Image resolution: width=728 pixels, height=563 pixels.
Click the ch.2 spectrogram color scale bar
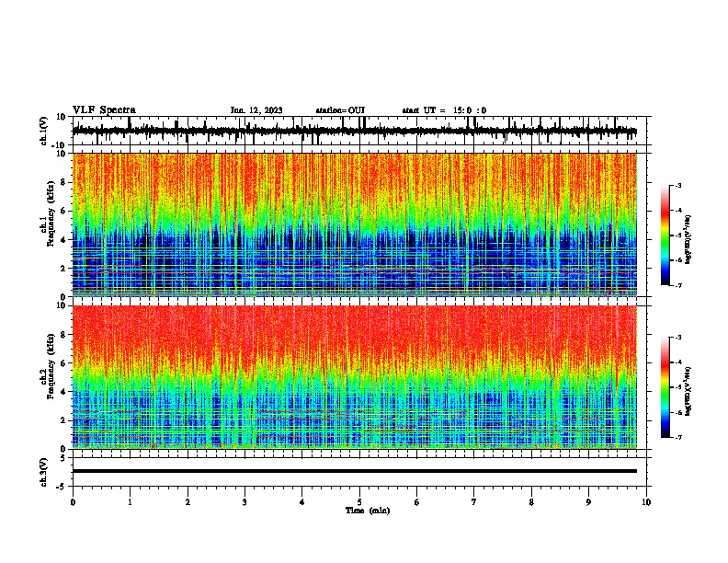(665, 387)
